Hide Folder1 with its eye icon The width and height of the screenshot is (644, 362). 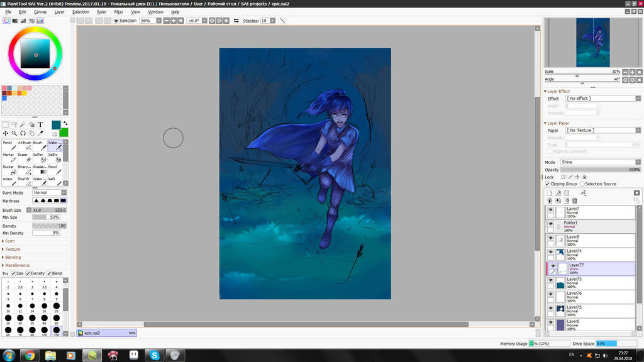click(x=550, y=224)
